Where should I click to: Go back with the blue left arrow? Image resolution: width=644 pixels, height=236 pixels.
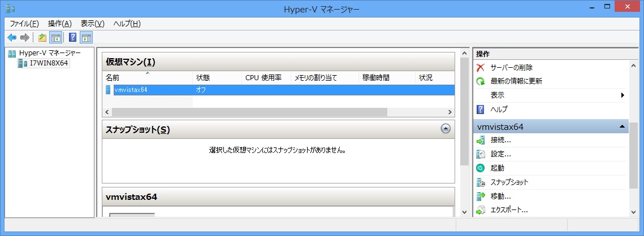pyautogui.click(x=12, y=38)
